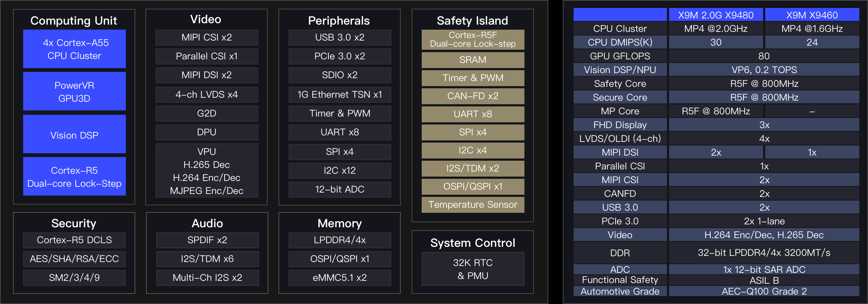
Task: Click I2C x4 block
Action: click(473, 151)
